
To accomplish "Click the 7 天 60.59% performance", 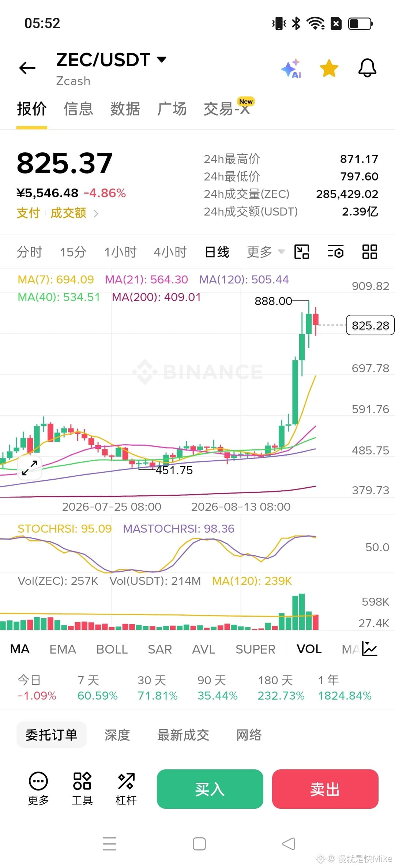I will click(x=97, y=688).
